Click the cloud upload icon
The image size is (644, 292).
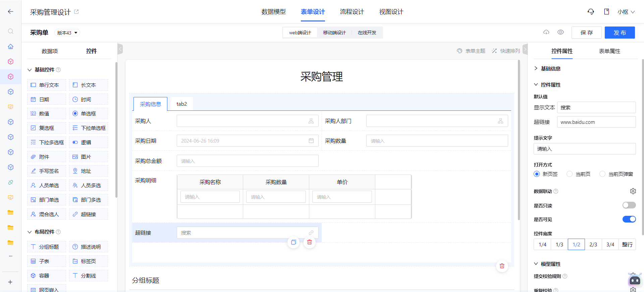(546, 32)
